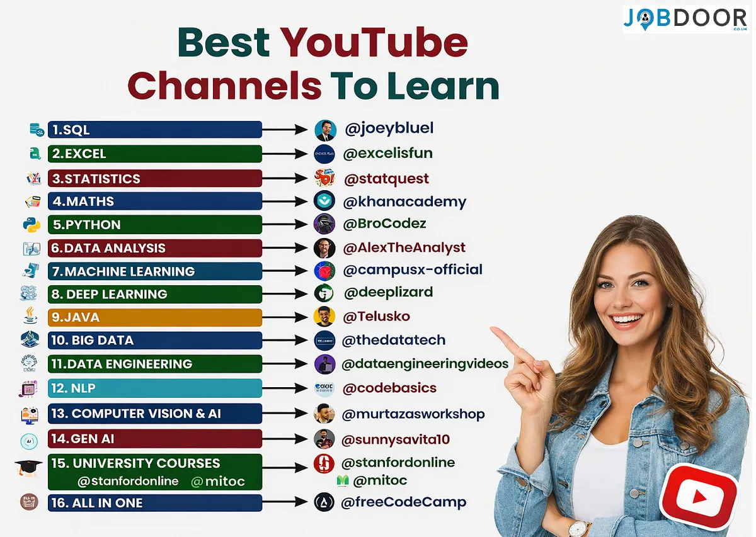This screenshot has height=537, width=756.
Task: Select the 16. ALL IN ONE banner
Action: pyautogui.click(x=155, y=502)
